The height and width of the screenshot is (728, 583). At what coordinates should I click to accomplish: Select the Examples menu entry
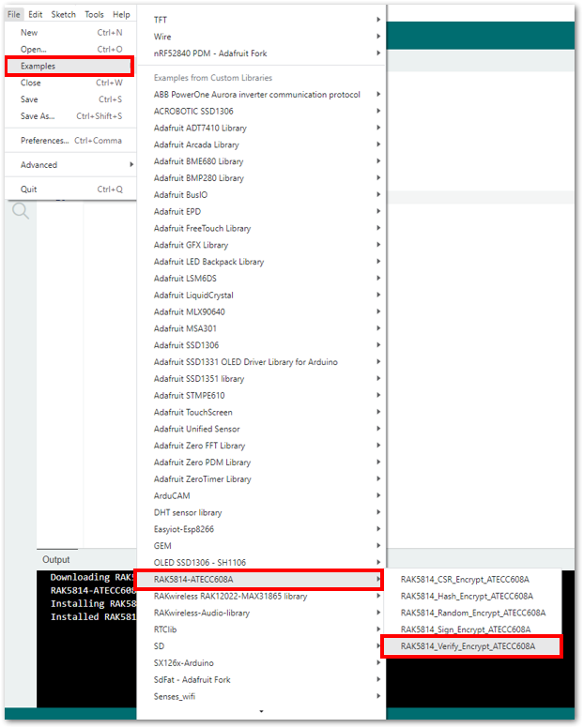(x=69, y=66)
